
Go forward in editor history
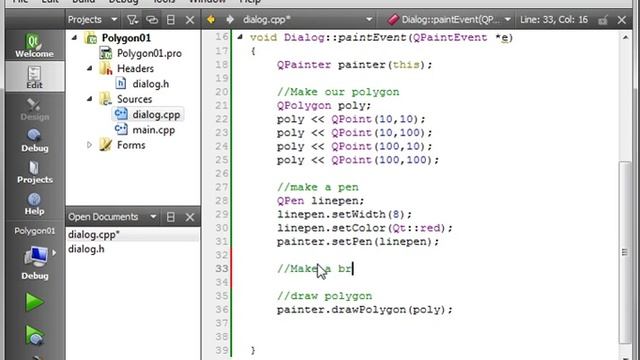(230, 20)
